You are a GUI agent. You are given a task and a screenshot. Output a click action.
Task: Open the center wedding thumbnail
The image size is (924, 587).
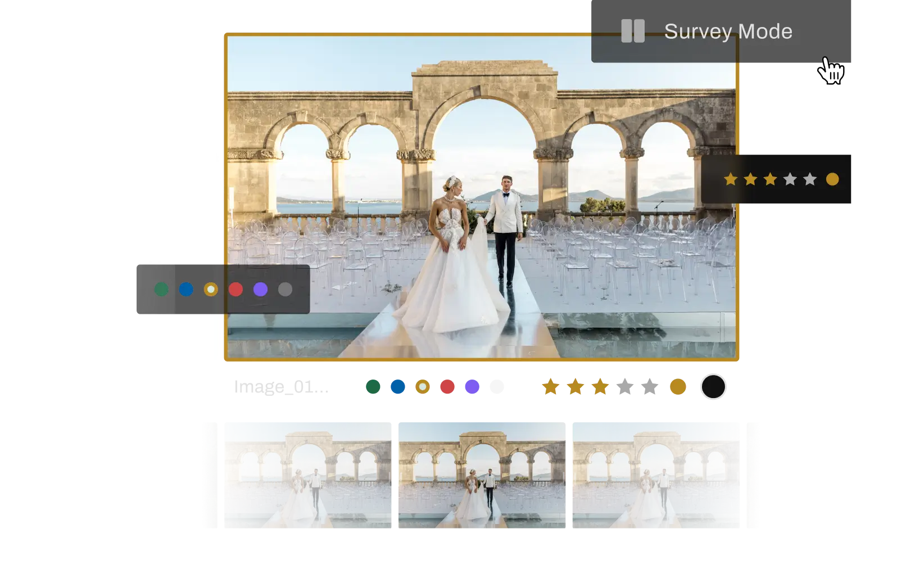point(482,475)
